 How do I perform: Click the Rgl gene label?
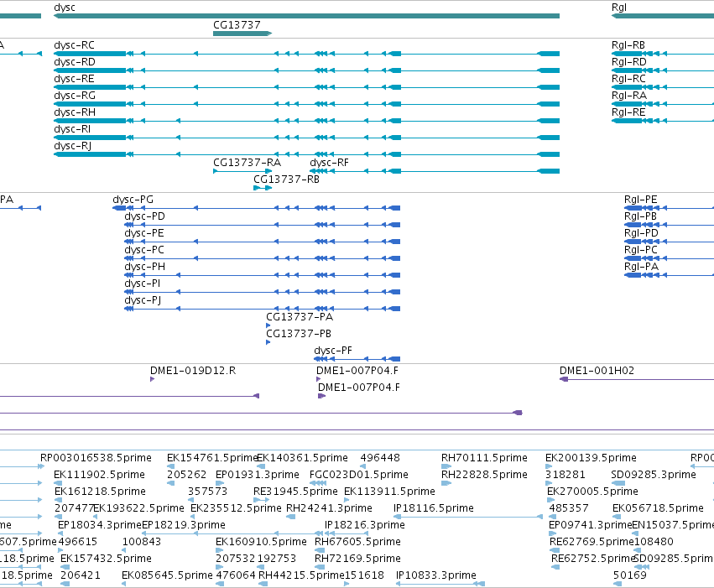(x=619, y=8)
